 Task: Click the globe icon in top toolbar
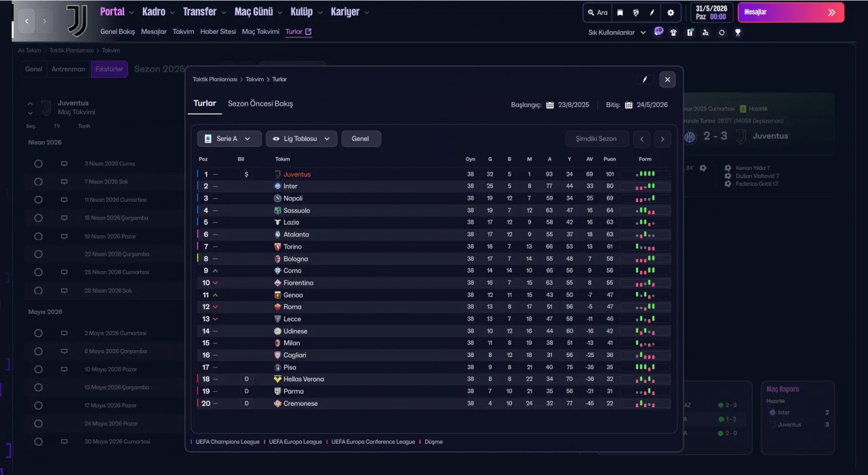point(636,12)
